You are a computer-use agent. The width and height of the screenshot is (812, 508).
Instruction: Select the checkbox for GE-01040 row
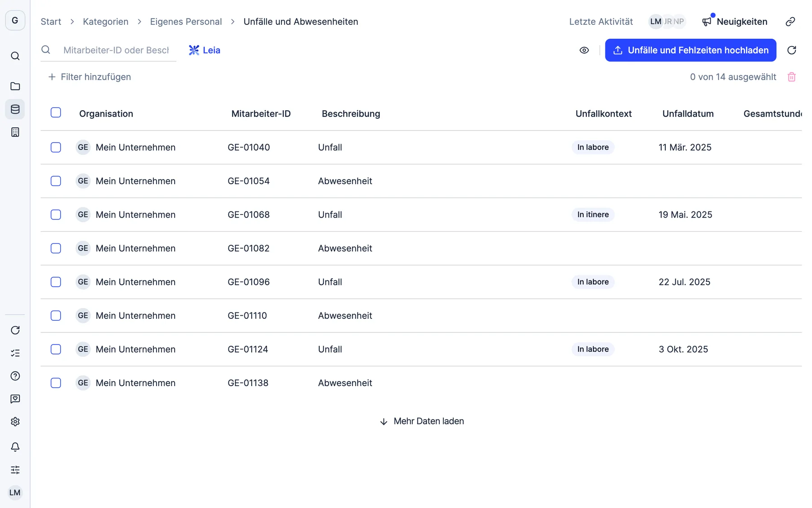(56, 147)
